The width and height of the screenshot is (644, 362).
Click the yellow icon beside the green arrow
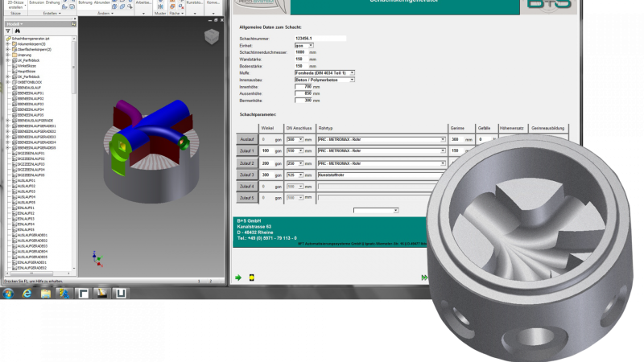[251, 278]
